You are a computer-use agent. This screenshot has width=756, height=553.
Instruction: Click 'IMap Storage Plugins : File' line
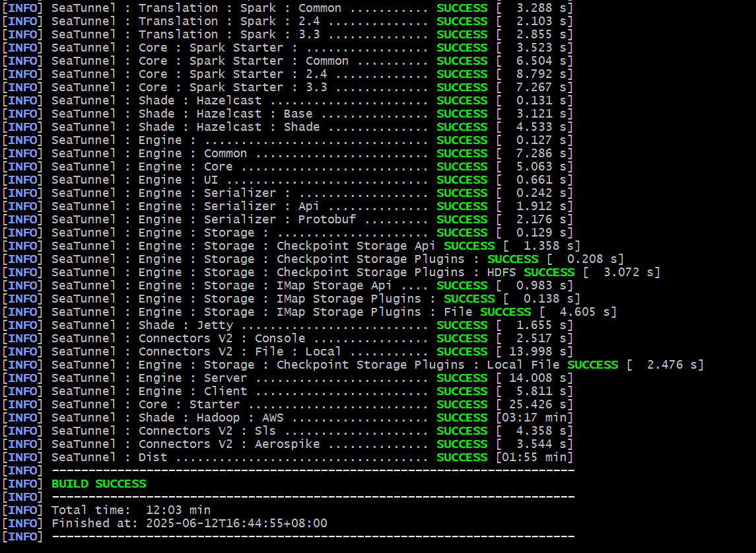(x=309, y=313)
